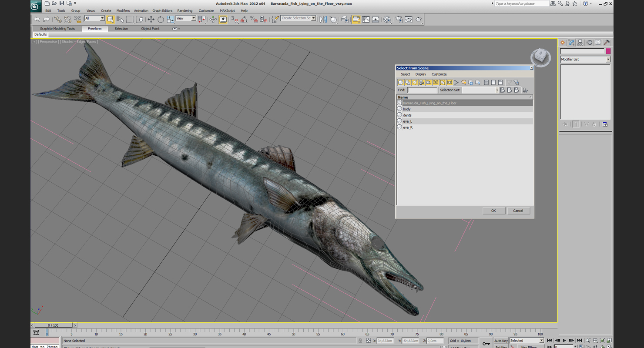
Task: Click the Undo arrow in main toolbar
Action: [x=37, y=20]
